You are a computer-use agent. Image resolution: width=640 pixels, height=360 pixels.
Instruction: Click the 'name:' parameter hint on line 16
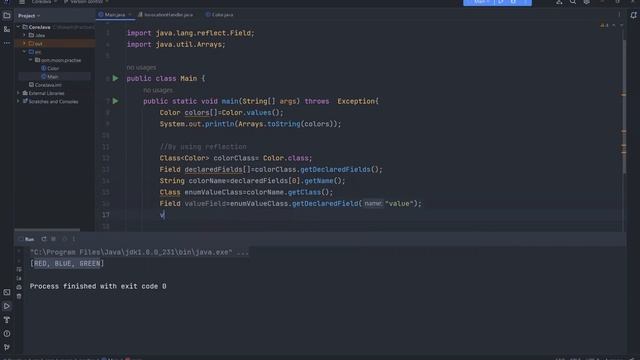point(373,203)
